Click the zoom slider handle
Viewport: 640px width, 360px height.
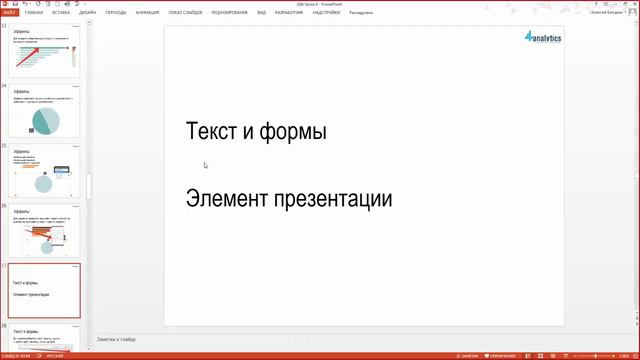596,356
